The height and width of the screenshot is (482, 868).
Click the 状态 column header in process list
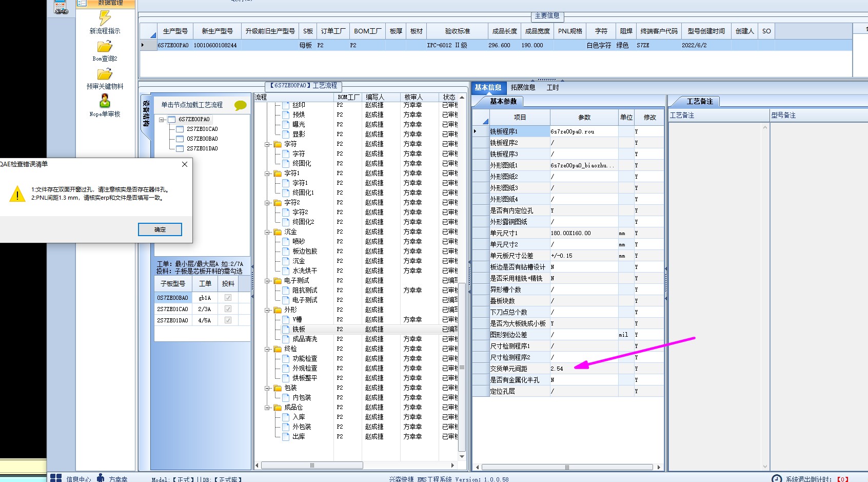click(x=449, y=97)
